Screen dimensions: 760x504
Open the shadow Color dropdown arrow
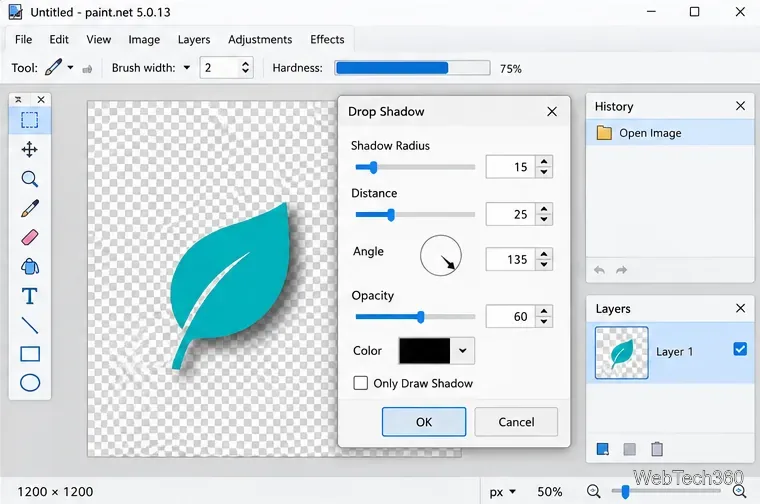pyautogui.click(x=462, y=350)
